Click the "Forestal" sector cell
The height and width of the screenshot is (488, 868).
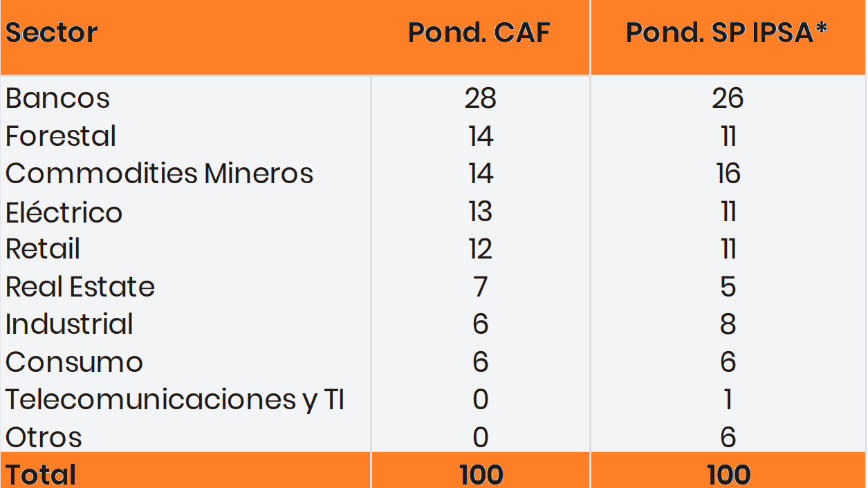[x=61, y=136]
